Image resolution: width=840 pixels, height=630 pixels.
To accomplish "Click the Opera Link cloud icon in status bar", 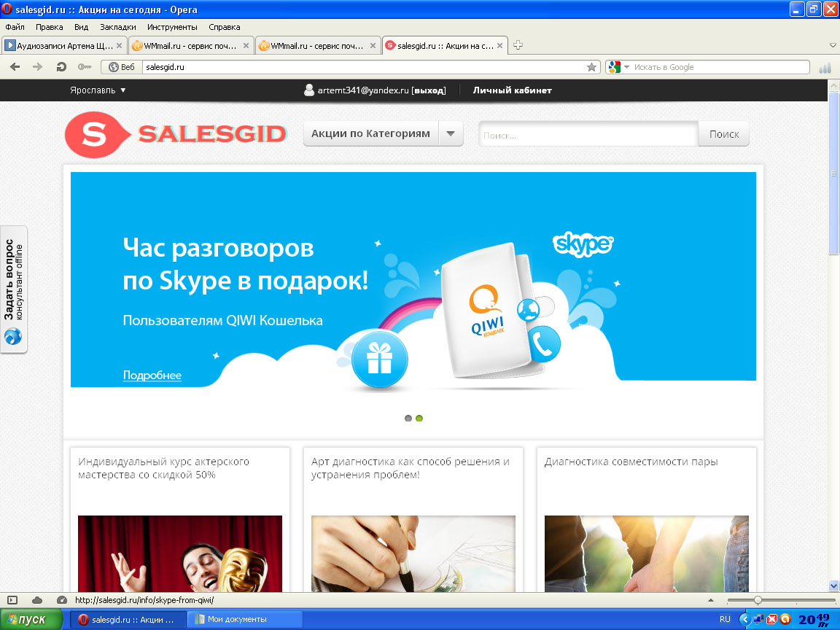I will pos(37,600).
